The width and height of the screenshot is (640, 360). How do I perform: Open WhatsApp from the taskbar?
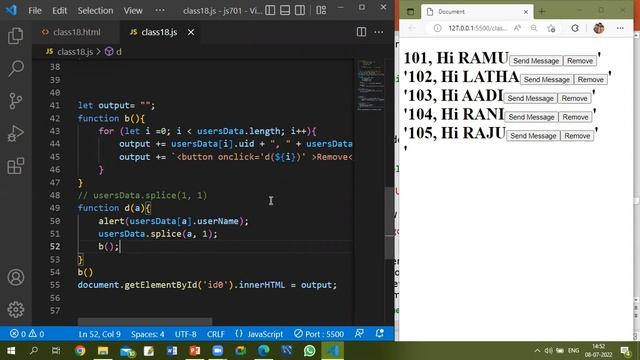pos(309,351)
